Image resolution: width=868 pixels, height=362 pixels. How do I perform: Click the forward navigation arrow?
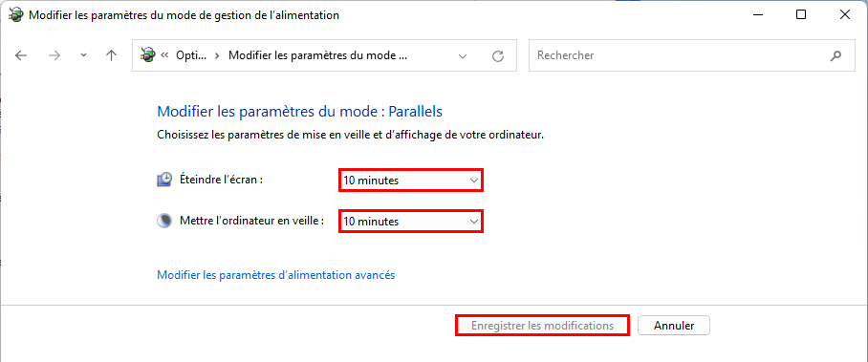click(x=54, y=55)
